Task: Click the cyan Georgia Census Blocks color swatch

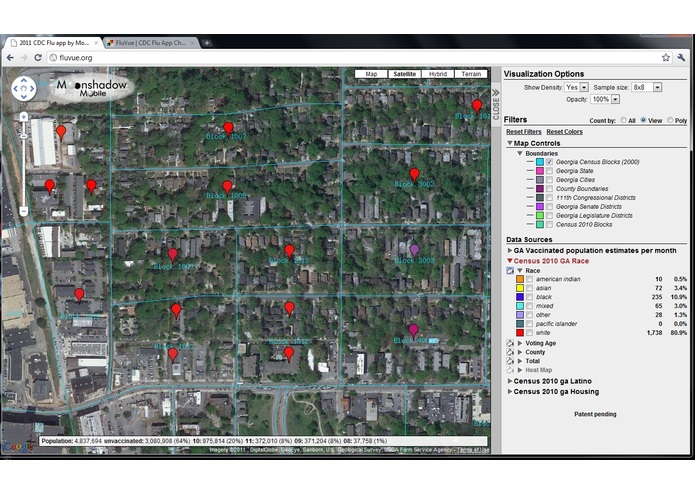Action: click(539, 162)
